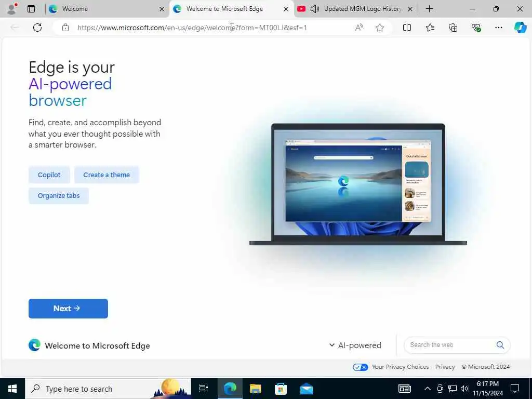Open Microsoft Store from taskbar

[281, 389]
